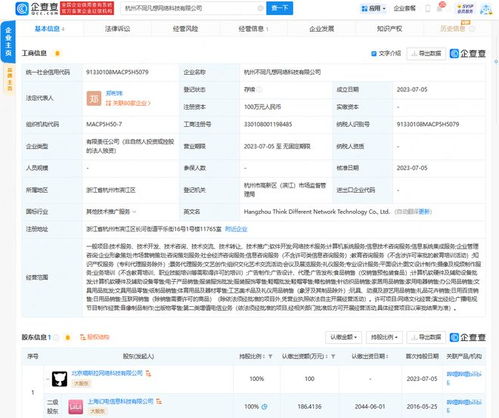Switch to the 企业发展 tab
The height and width of the screenshot is (418, 499).
(x=321, y=29)
